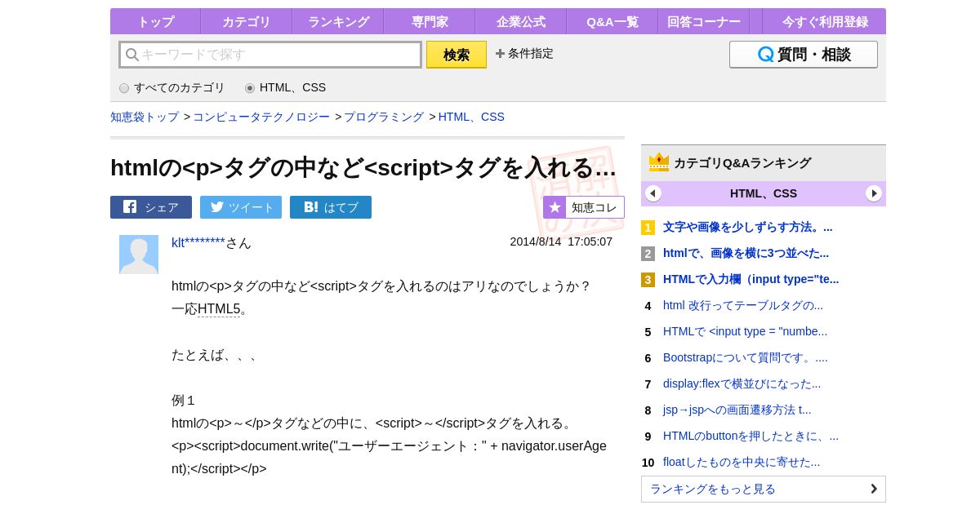Open rank 1 文字や画像を少しずらす方法 link

(x=748, y=227)
